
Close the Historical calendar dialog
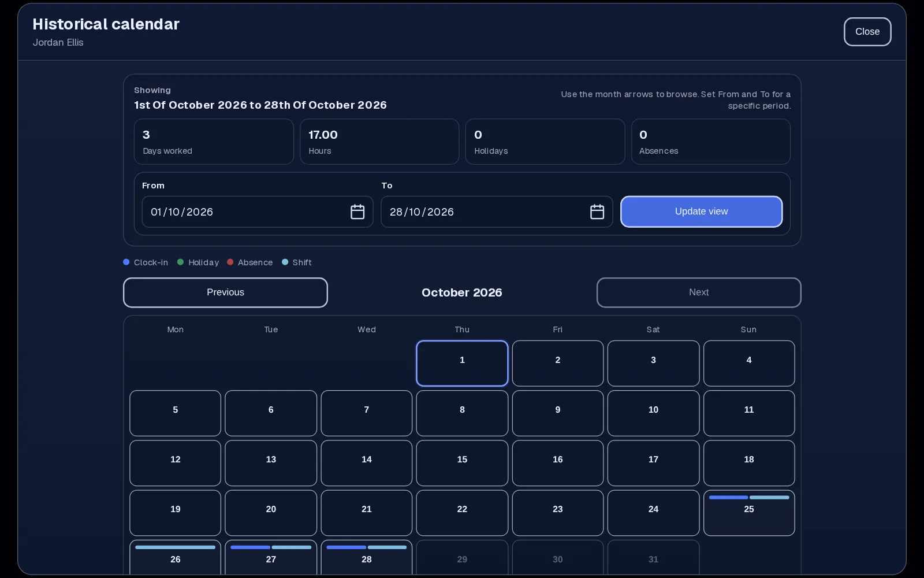(x=867, y=32)
